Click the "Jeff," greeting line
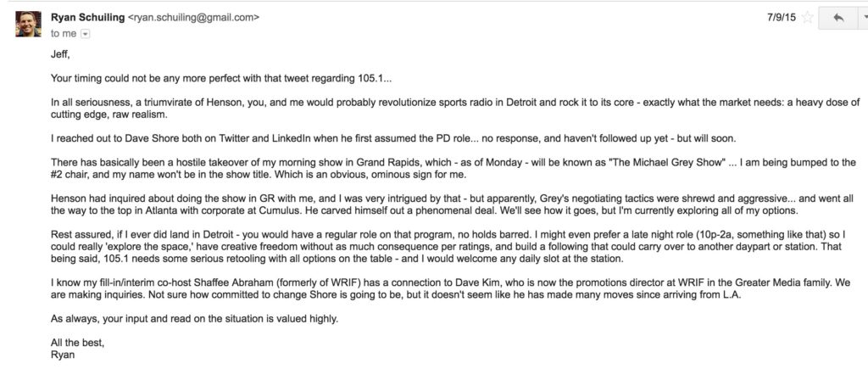The width and height of the screenshot is (868, 369). (60, 55)
